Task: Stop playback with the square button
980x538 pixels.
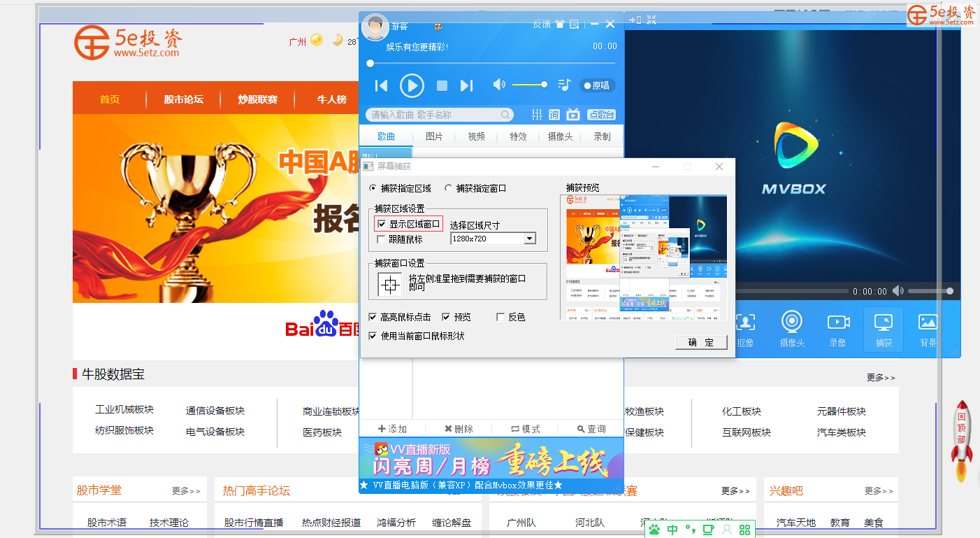Action: coord(442,85)
